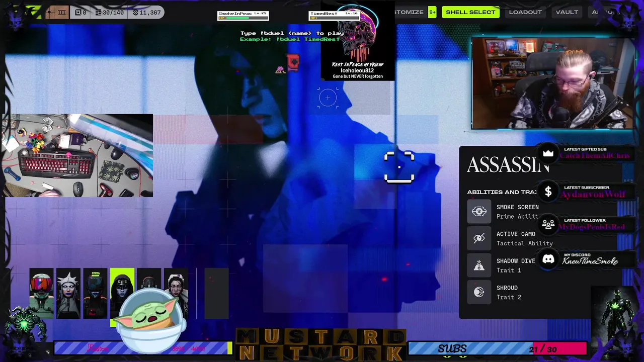Click the streamer webcam feed
The width and height of the screenshot is (644, 362).
click(x=553, y=84)
